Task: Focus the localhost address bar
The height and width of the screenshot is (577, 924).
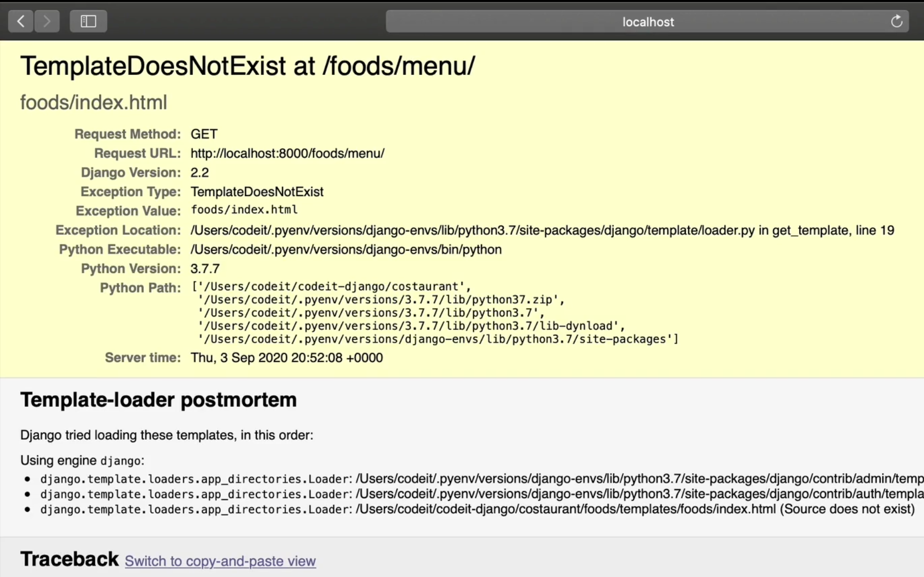Action: (x=647, y=22)
